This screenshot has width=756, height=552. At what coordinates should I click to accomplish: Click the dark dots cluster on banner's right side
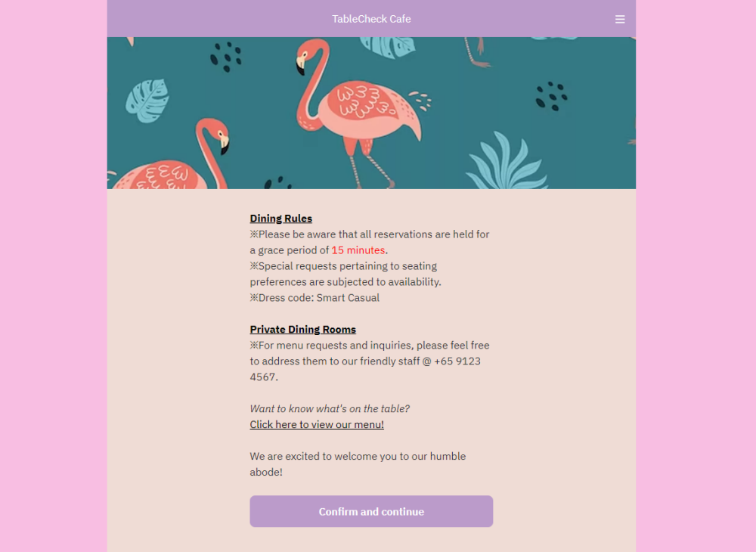551,96
